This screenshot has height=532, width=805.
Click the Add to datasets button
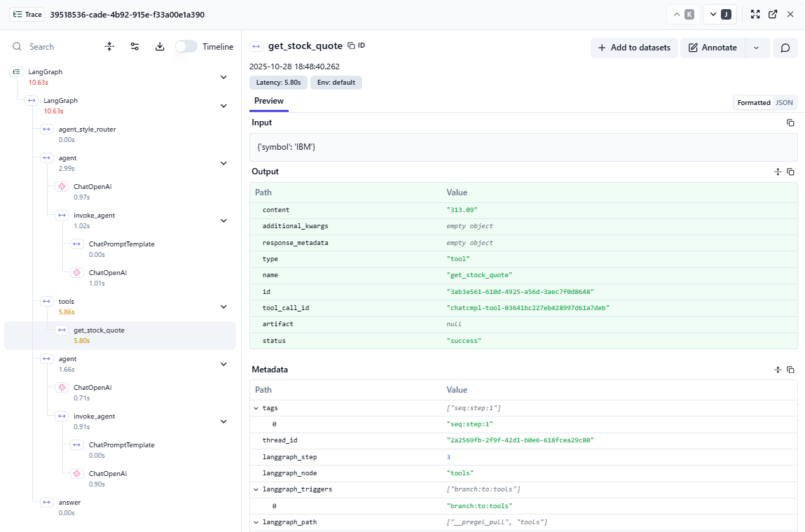(634, 48)
